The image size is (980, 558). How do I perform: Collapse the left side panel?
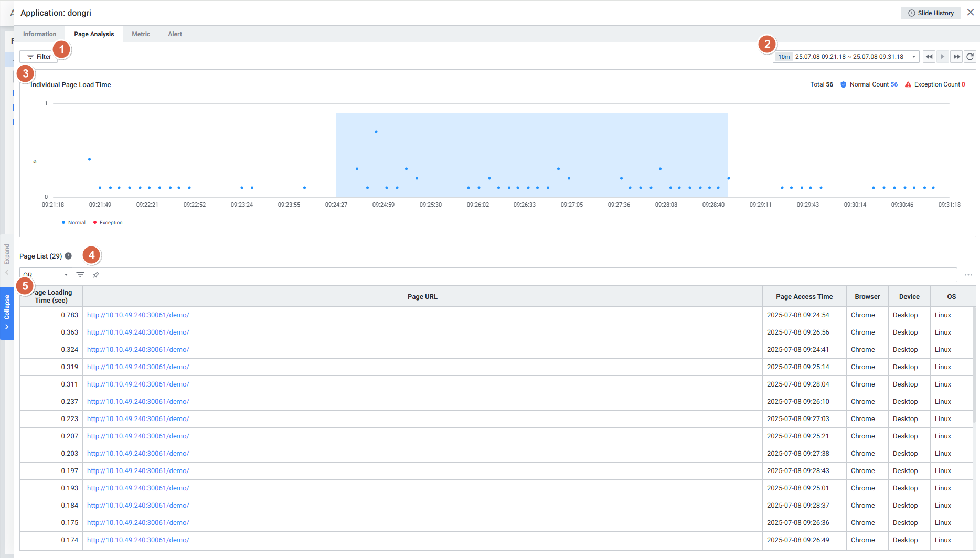point(7,313)
